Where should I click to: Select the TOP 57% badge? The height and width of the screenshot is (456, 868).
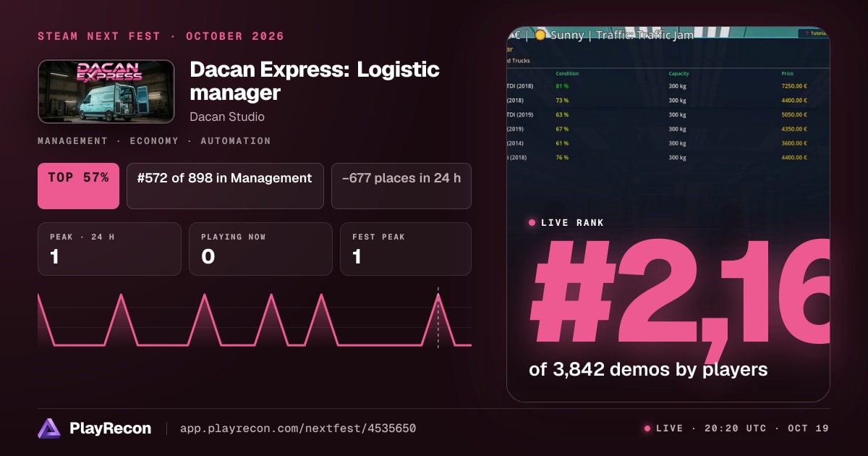(78, 186)
